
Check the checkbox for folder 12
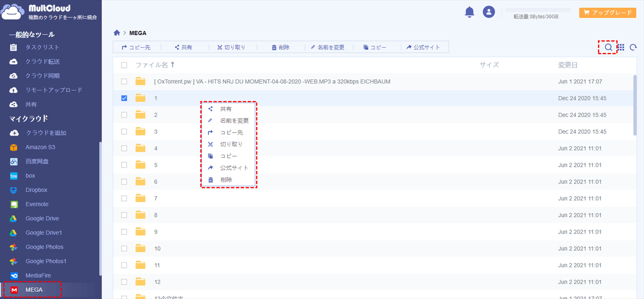coord(124,282)
